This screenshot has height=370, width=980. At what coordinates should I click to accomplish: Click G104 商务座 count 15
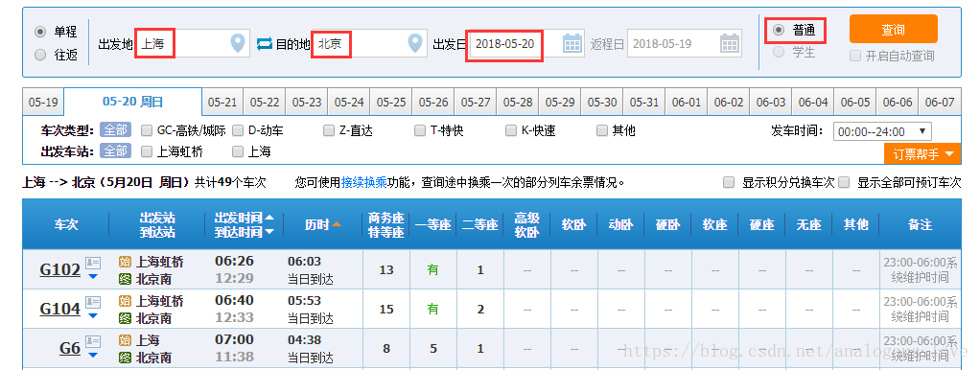(386, 310)
